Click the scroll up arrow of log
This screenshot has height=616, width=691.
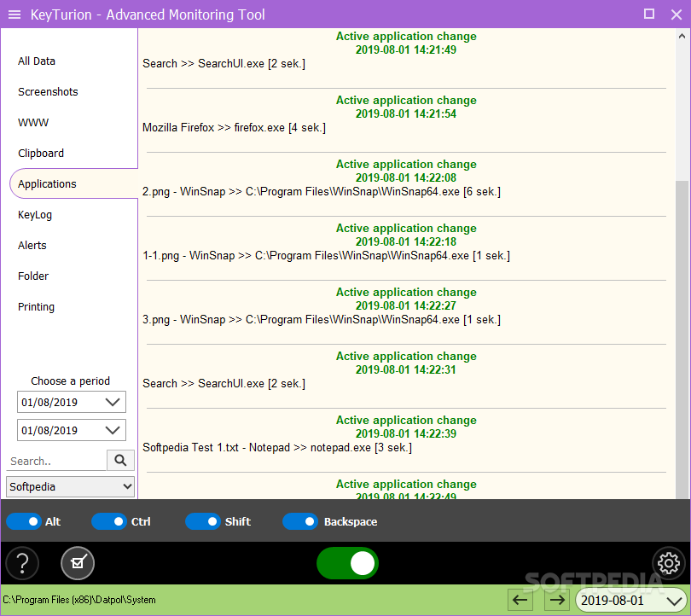682,36
